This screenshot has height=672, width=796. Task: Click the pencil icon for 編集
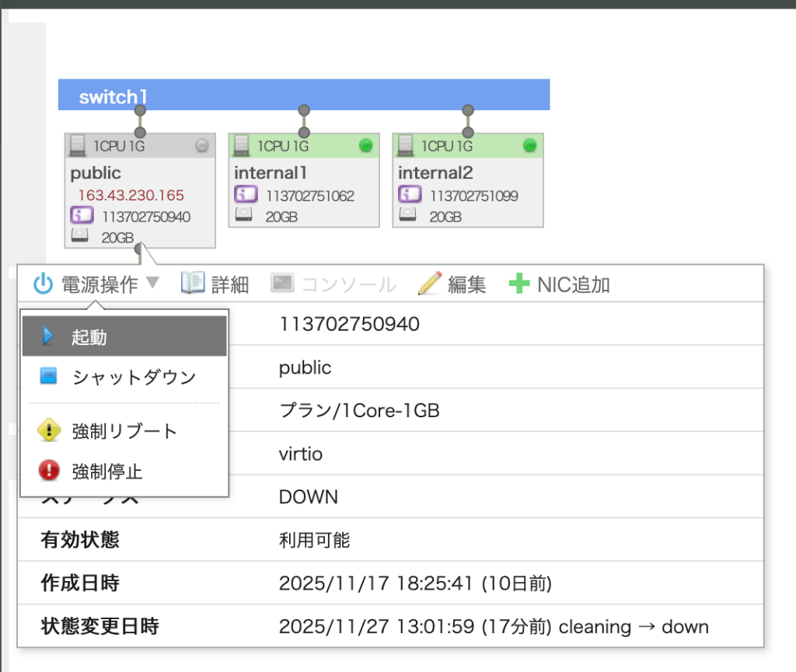point(429,284)
